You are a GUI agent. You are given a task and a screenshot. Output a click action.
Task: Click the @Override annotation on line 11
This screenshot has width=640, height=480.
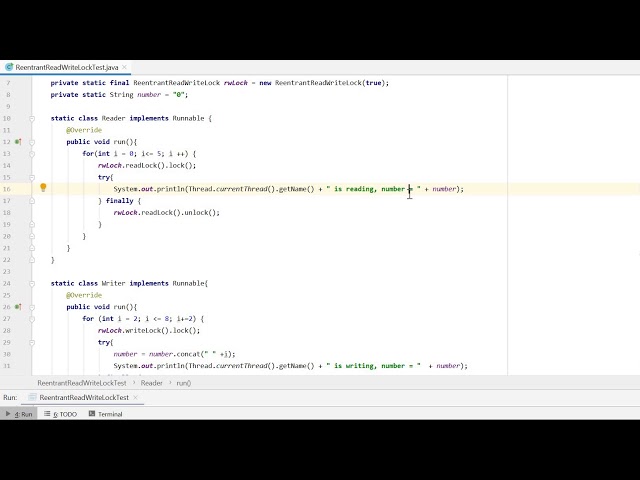point(84,130)
